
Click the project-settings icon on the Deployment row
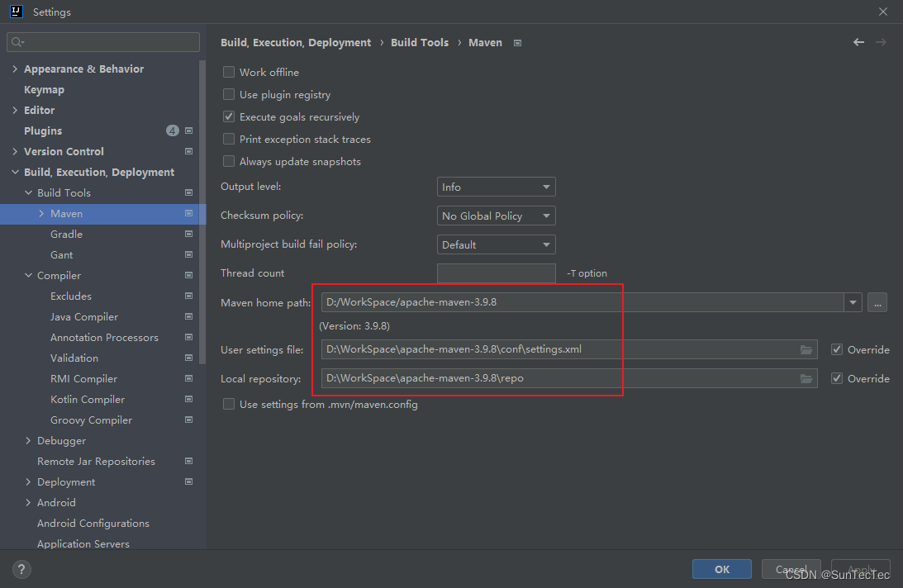point(188,482)
